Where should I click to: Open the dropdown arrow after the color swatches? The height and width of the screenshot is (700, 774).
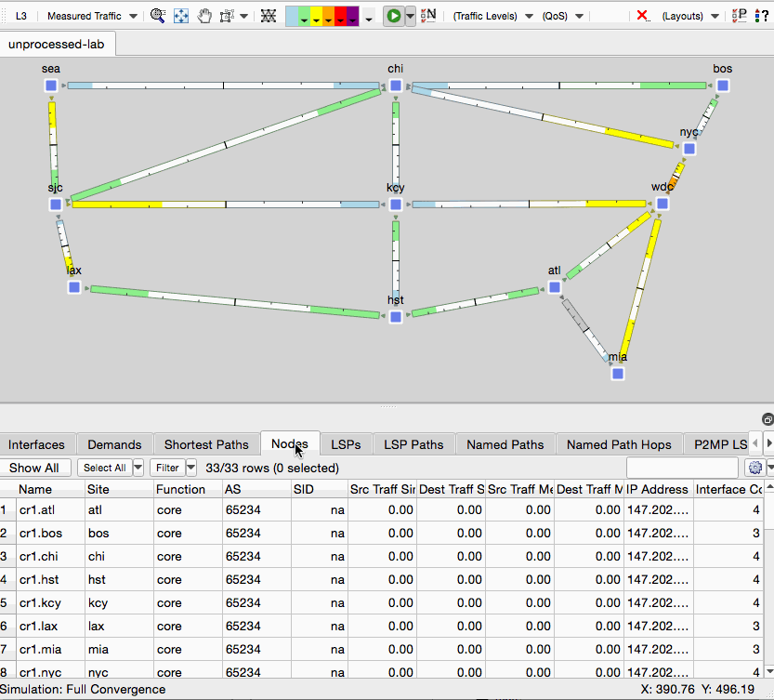tap(369, 19)
